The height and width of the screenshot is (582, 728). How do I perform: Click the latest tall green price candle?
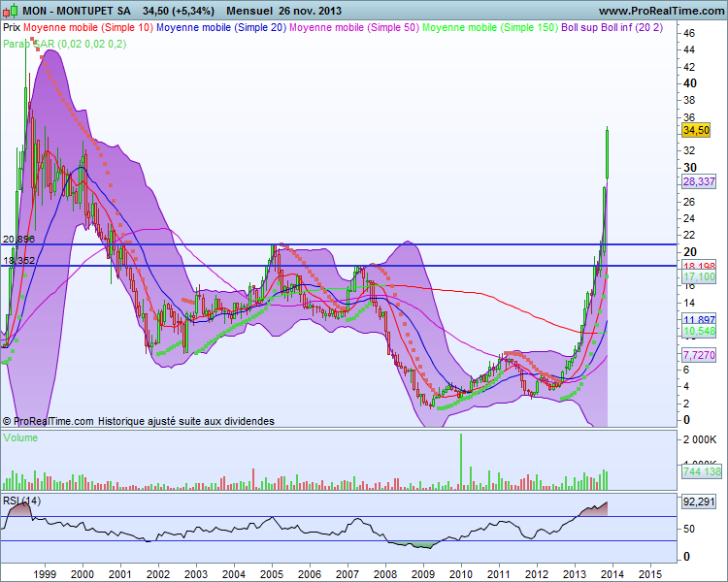[x=608, y=154]
